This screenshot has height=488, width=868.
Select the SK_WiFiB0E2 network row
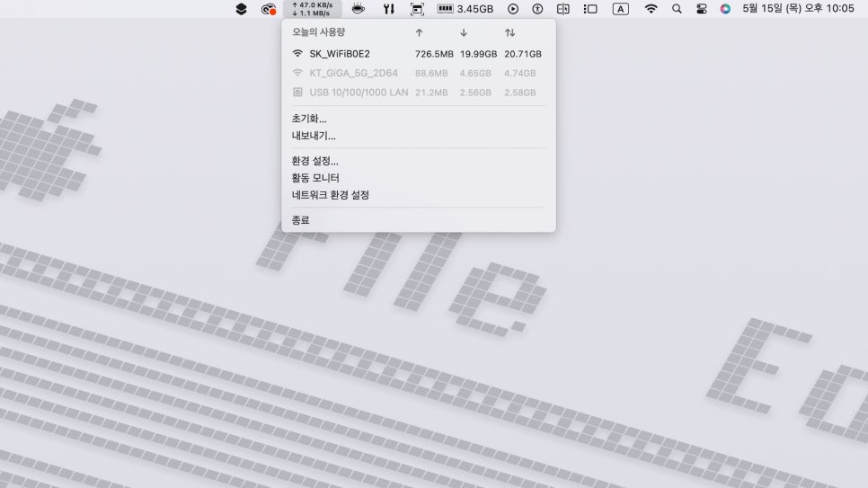pyautogui.click(x=419, y=54)
